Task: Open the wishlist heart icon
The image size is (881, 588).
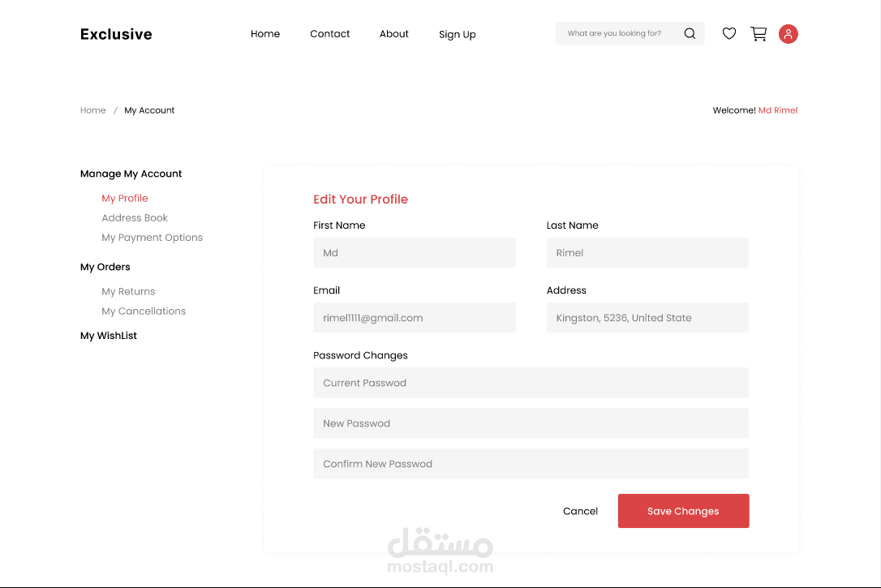Action: tap(728, 34)
